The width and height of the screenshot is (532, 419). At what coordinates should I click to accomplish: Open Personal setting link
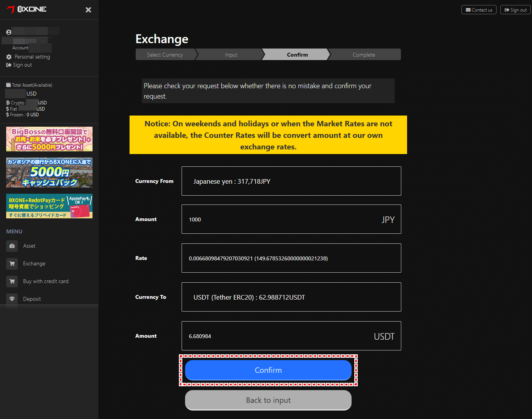[x=32, y=57]
